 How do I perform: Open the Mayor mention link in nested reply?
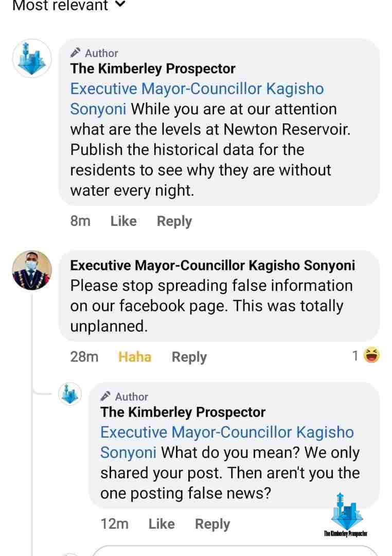pyautogui.click(x=227, y=432)
